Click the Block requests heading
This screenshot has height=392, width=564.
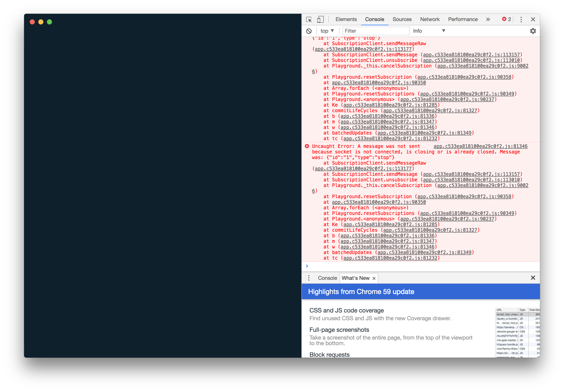tap(329, 355)
